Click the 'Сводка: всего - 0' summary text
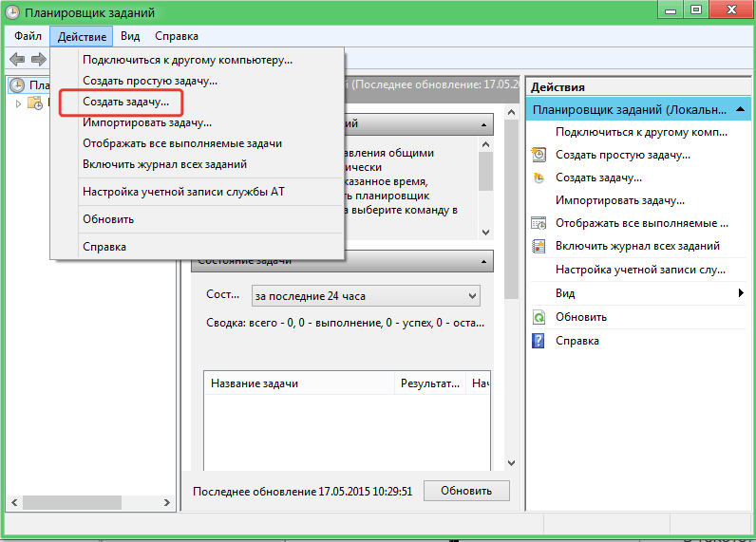 [345, 323]
